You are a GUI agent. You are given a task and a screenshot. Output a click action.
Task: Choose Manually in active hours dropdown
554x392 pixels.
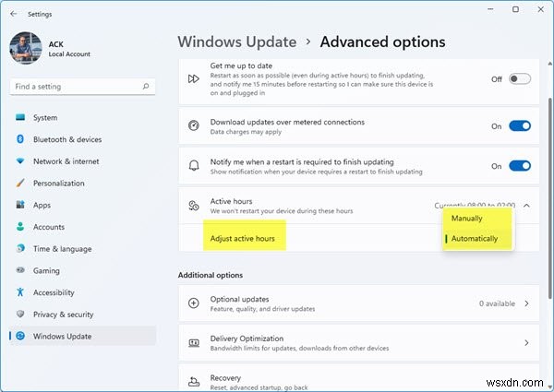click(477, 219)
